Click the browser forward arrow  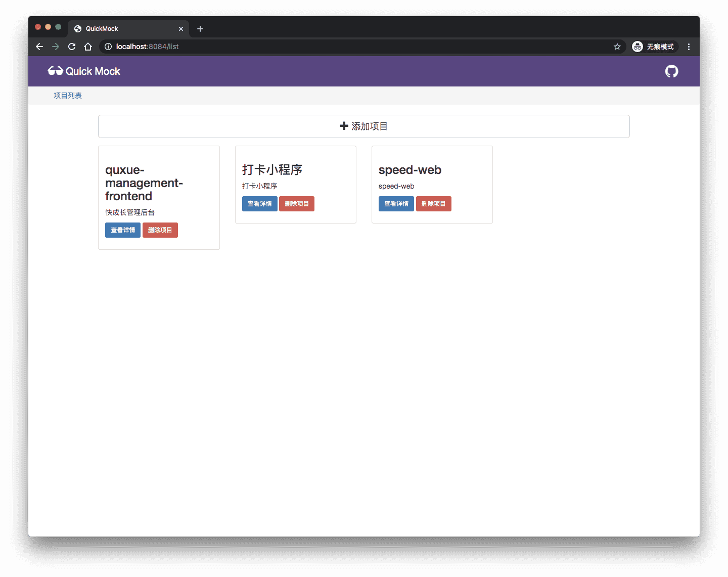pyautogui.click(x=56, y=47)
